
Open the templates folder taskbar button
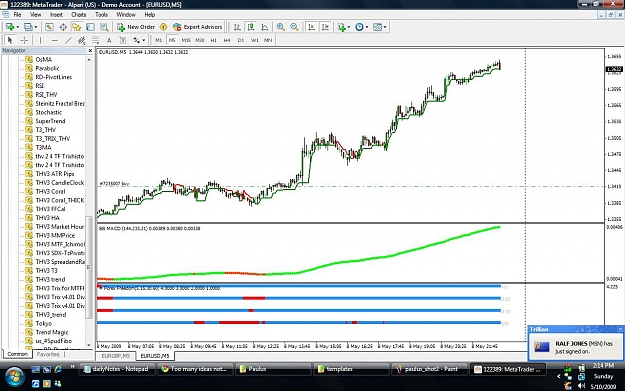351,369
